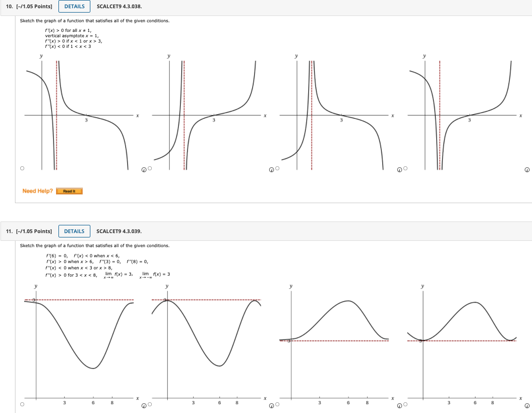Open info tooltip for fourth graph in question 10
Viewport: 532px width, 413px height.
(527, 169)
